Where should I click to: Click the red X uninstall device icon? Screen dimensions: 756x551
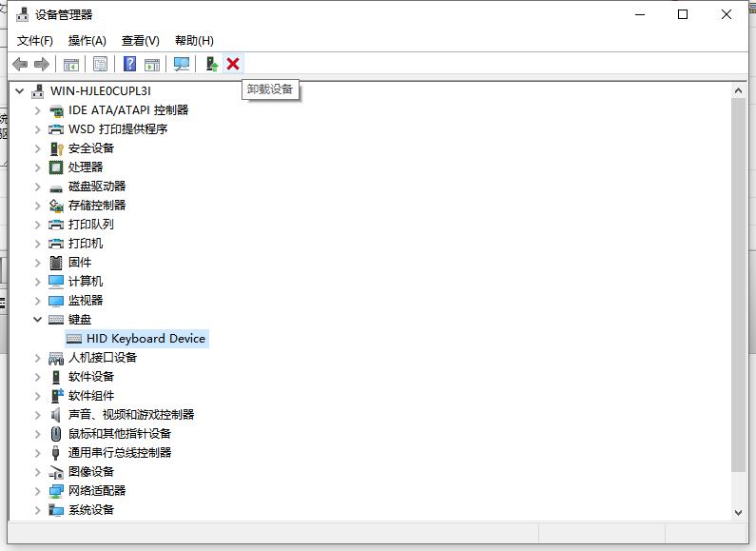[233, 64]
